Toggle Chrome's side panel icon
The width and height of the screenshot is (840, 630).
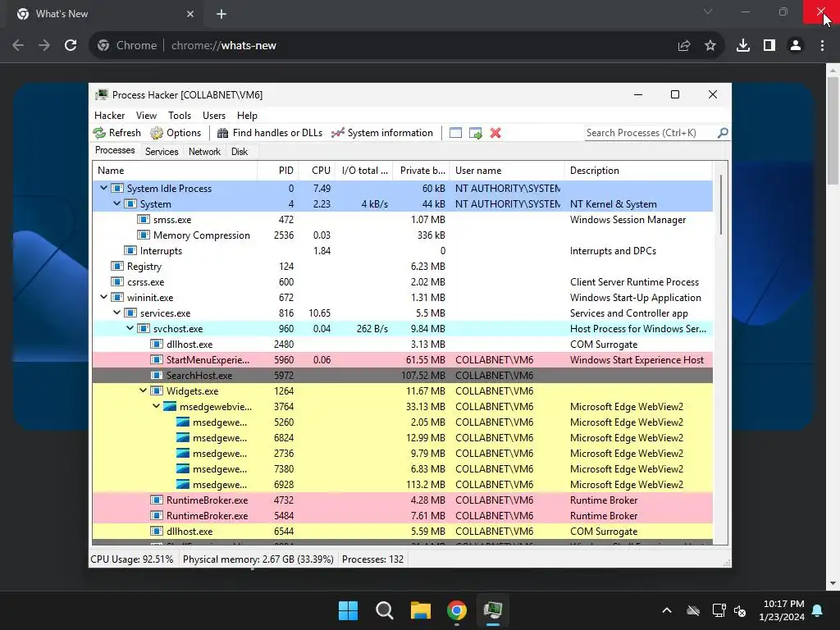769,46
